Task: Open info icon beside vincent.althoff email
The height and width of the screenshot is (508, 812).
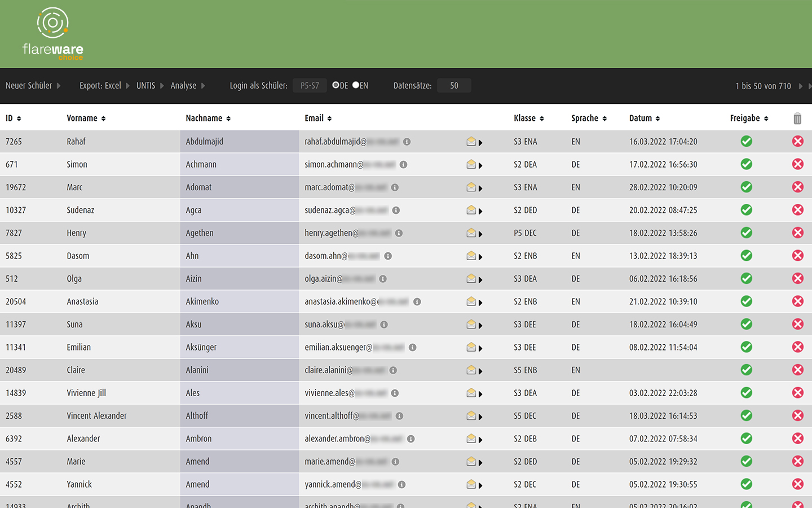Action: point(399,416)
